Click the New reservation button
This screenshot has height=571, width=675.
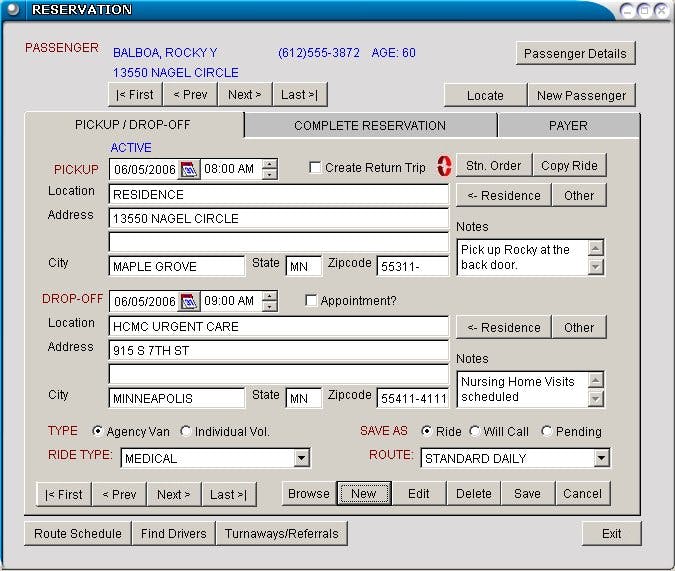(x=364, y=493)
